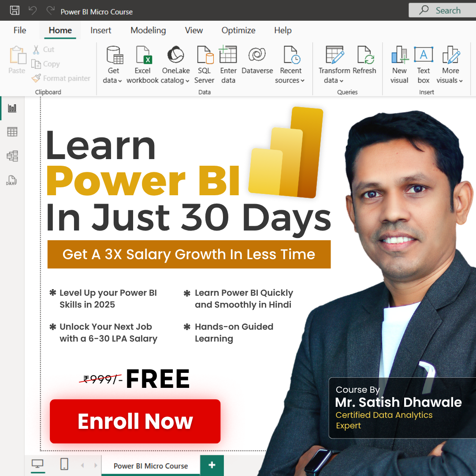Open the Modeling ribbon tab

click(x=148, y=30)
